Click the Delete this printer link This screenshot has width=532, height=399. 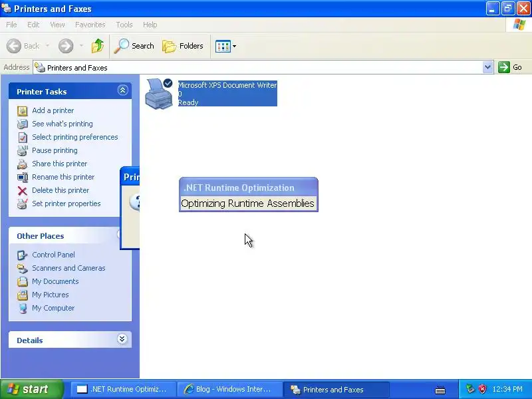[61, 190]
